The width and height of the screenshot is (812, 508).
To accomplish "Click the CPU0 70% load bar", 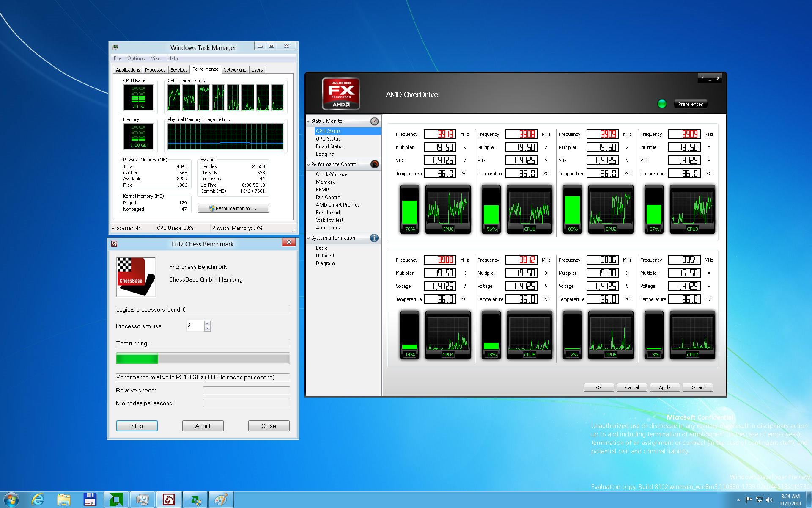I will pos(409,209).
